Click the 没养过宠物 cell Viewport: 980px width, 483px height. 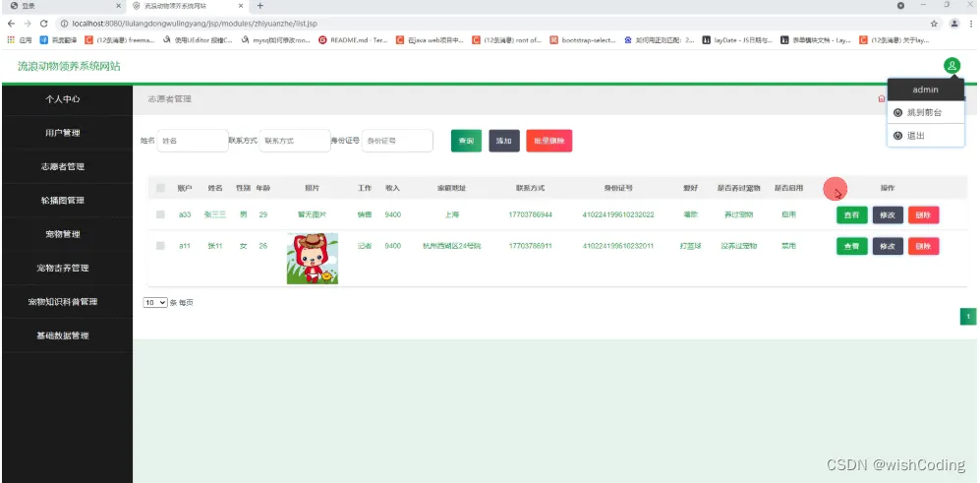click(x=739, y=246)
